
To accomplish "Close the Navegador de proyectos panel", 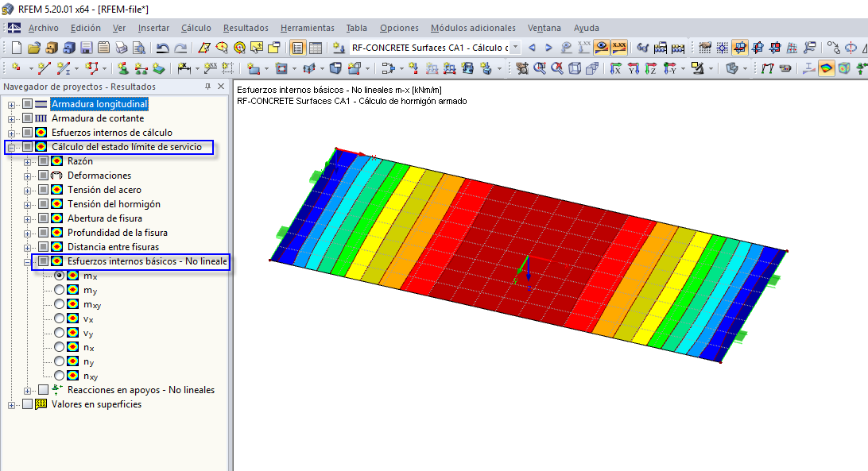I will [221, 87].
